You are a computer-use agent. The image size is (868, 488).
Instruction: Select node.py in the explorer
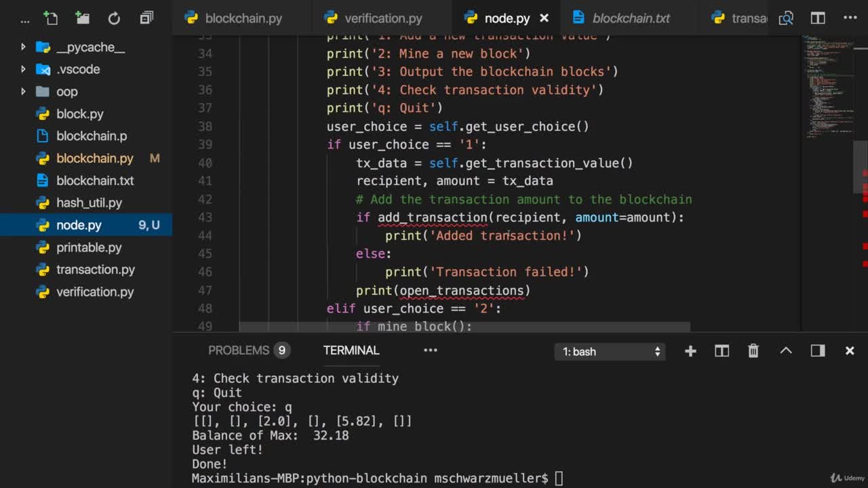(86, 225)
